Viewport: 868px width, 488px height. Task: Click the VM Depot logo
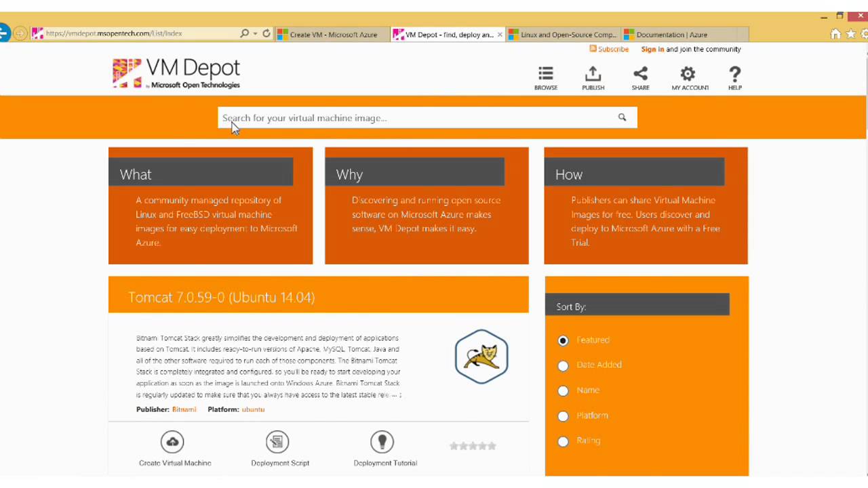[176, 73]
